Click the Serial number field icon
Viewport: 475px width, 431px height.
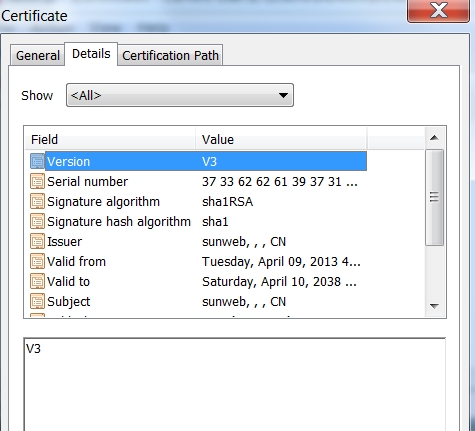37,181
